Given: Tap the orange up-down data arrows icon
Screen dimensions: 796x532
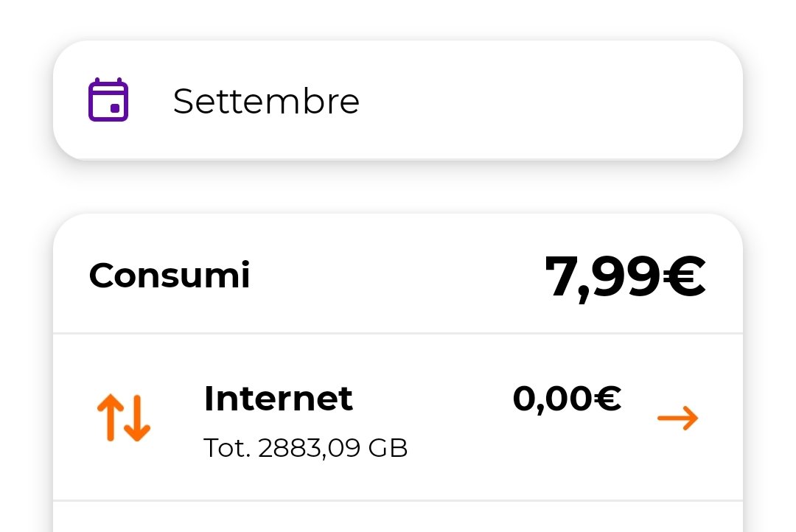Looking at the screenshot, I should (123, 418).
